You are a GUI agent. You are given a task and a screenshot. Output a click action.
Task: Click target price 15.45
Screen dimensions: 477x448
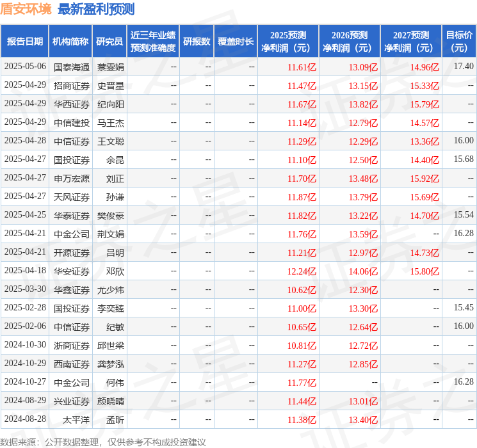(464, 307)
